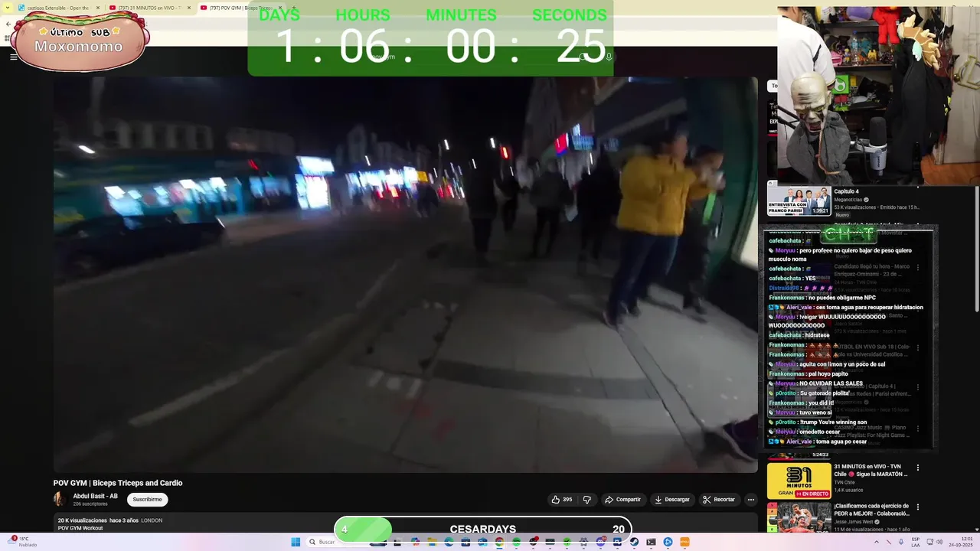
Task: Open the Windows Start menu
Action: click(x=296, y=542)
